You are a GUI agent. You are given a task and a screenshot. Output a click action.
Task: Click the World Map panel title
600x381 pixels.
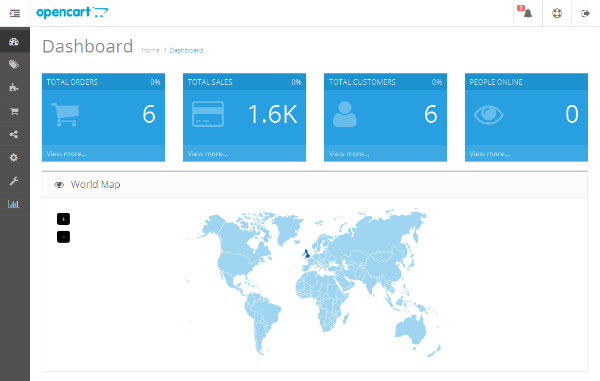[96, 184]
